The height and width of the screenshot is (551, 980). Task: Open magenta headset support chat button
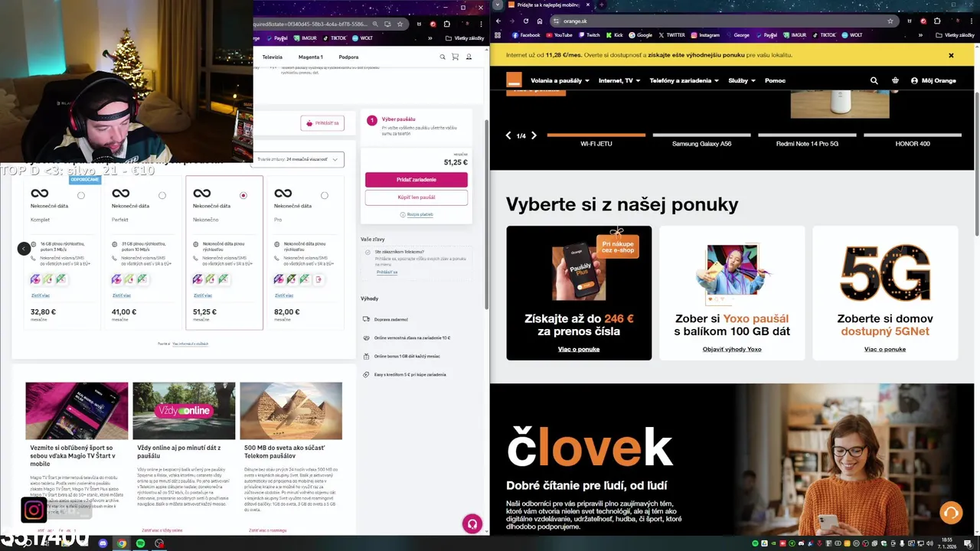coord(472,523)
